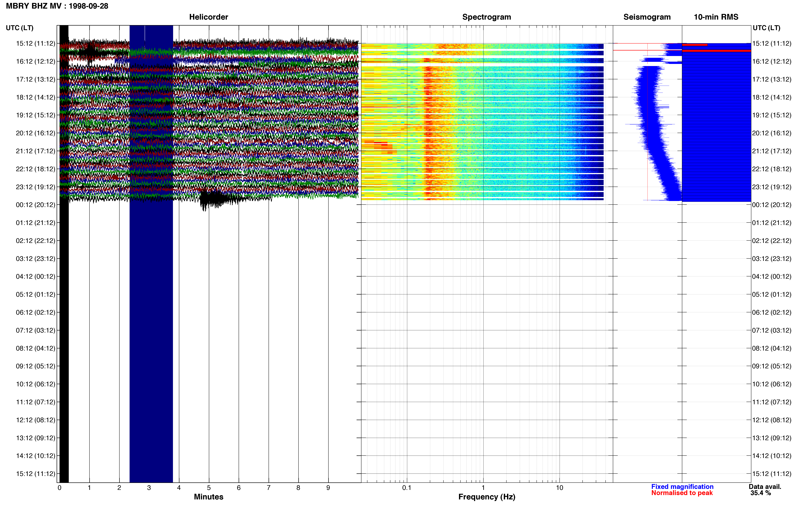Click the right-axis '05:12 (01:12)' time label

pos(772,294)
